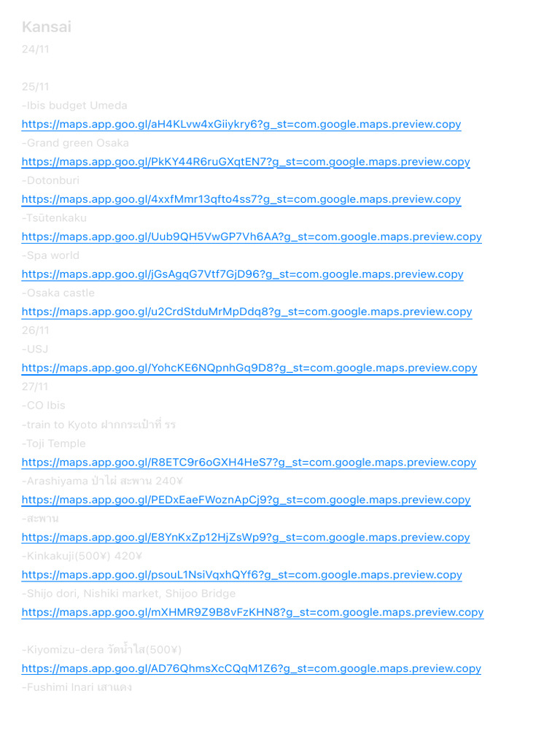This screenshot has width=560, height=747.
Task: Open the Osaka castle maps link
Action: 246,311
